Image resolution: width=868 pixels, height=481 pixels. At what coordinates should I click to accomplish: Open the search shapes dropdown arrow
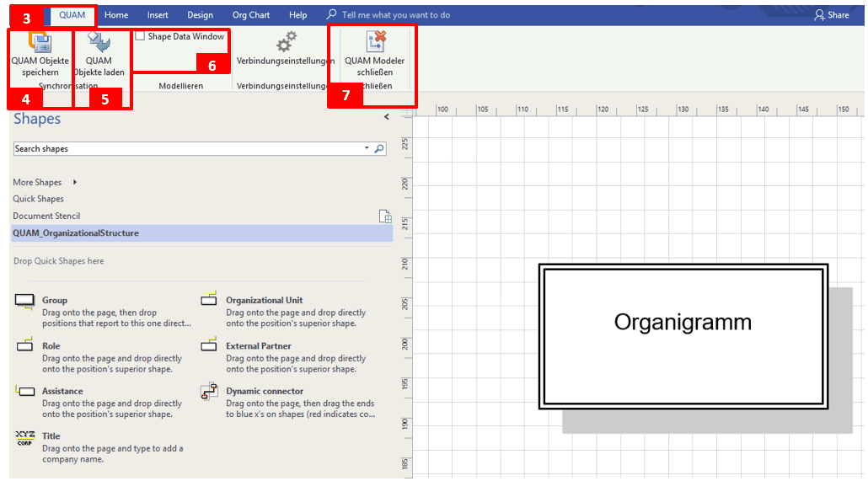(x=367, y=148)
